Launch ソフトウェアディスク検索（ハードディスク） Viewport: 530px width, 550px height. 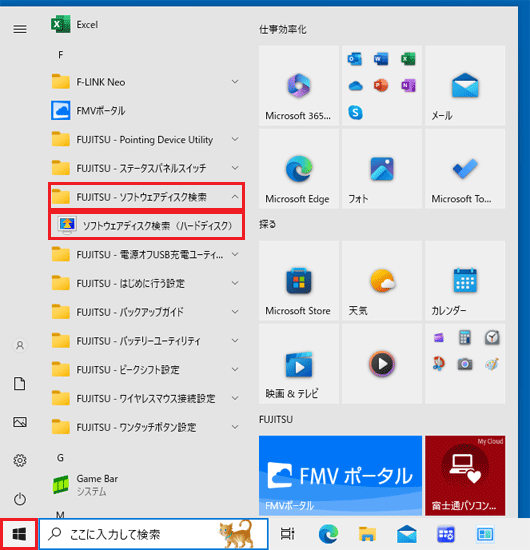[x=147, y=226]
